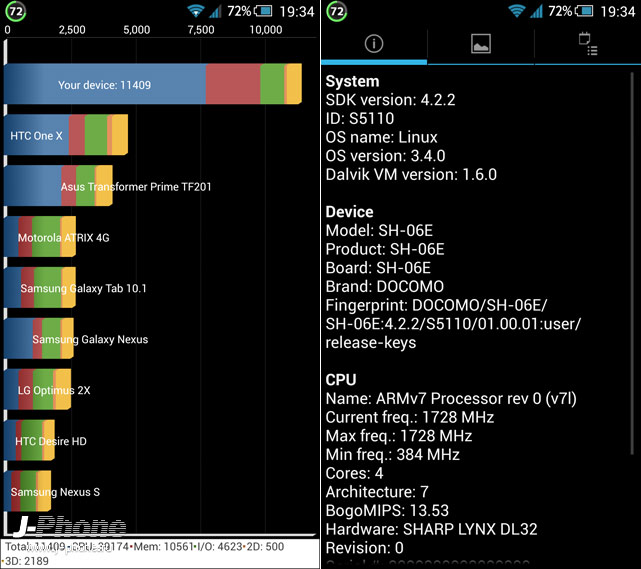Tap 'Cores: 4' line
Image resolution: width=641 pixels, height=569 pixels.
pyautogui.click(x=354, y=473)
